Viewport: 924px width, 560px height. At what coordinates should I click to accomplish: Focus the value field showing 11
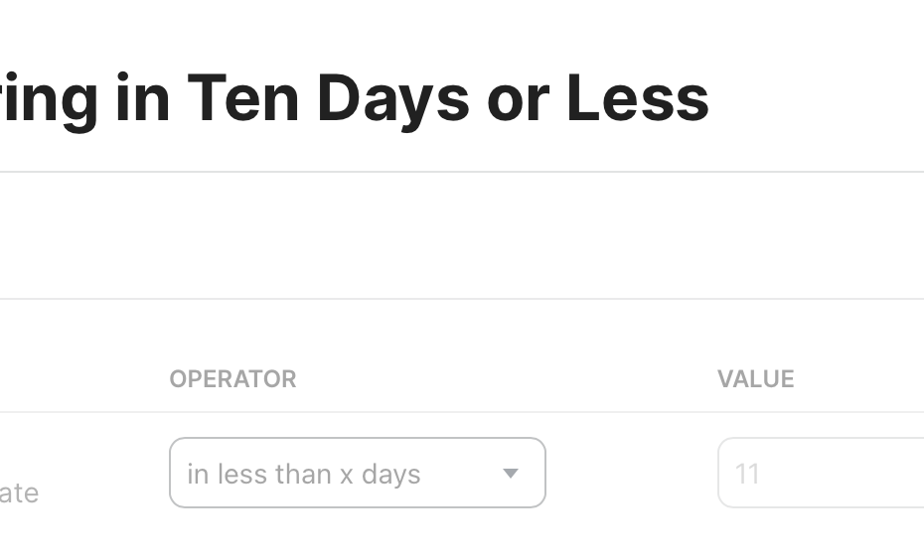[821, 473]
